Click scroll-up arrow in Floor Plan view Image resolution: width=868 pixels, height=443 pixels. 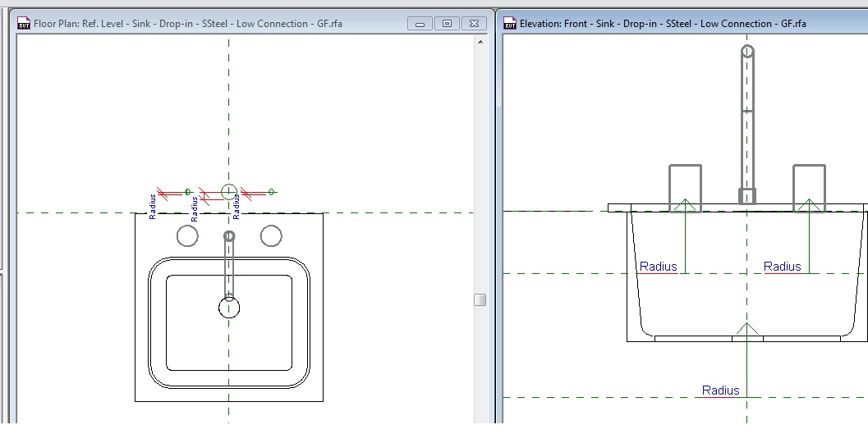pos(480,42)
